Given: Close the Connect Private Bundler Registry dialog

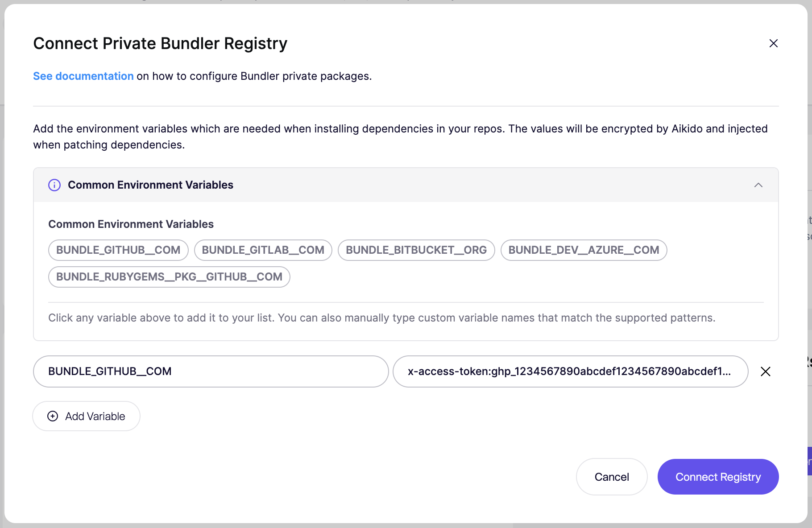Looking at the screenshot, I should click(x=773, y=43).
